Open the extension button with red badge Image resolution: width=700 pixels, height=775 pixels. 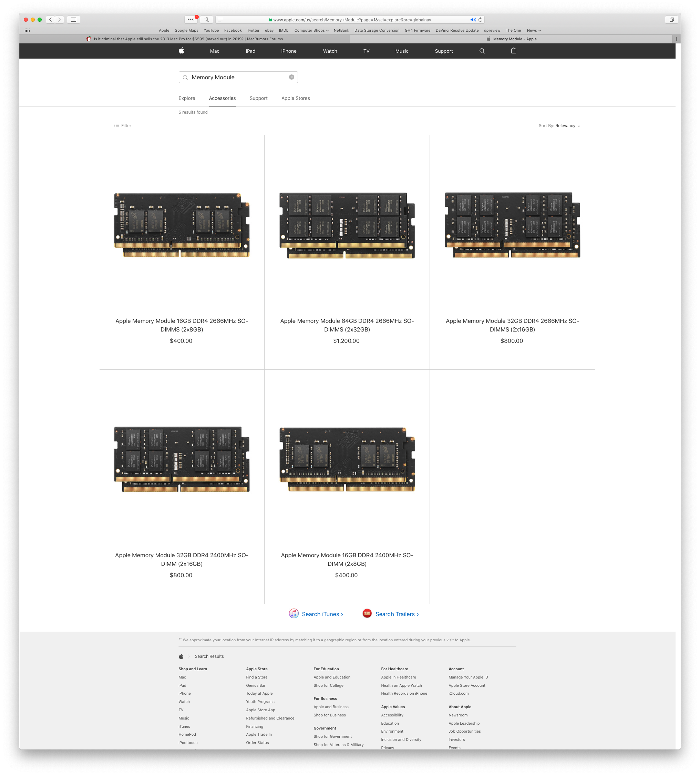pyautogui.click(x=191, y=20)
